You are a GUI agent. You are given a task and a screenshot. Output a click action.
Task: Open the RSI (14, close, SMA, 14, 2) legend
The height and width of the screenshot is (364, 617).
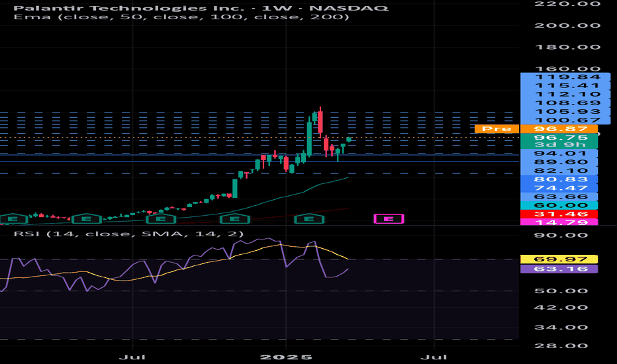tap(128, 234)
